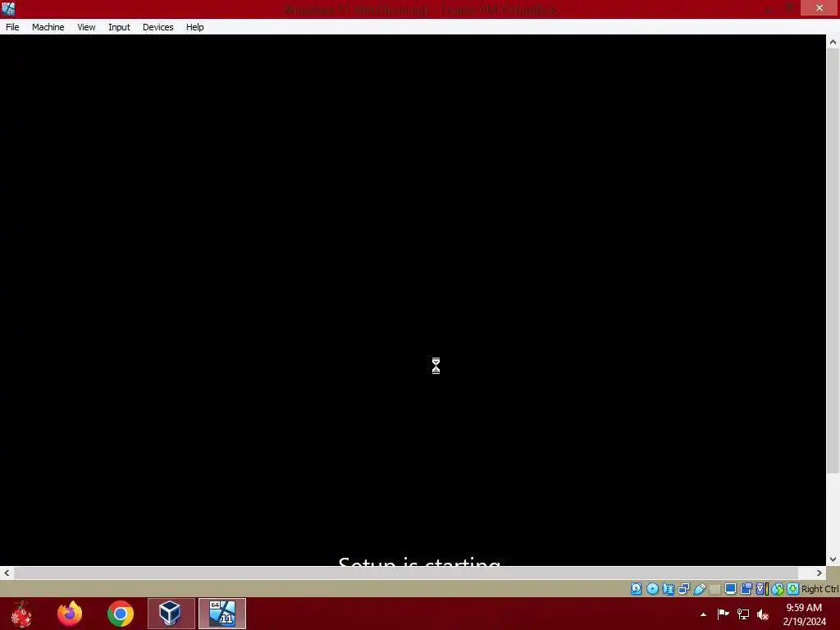Viewport: 840px width, 630px height.
Task: Open the Help menu
Action: [x=195, y=27]
